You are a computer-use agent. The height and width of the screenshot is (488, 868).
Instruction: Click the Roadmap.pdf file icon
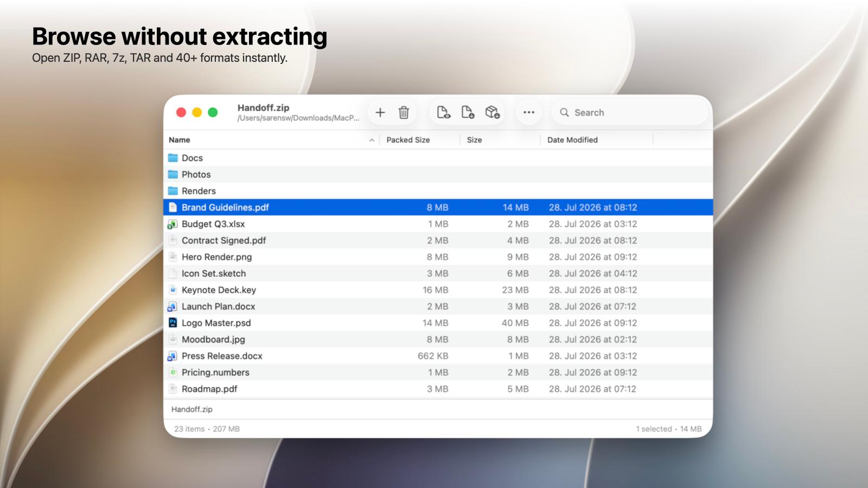pos(173,389)
